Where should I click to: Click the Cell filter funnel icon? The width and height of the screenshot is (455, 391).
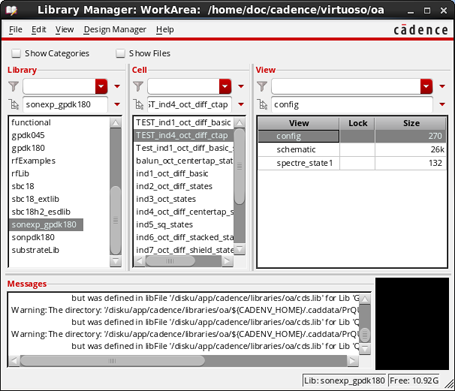point(138,86)
